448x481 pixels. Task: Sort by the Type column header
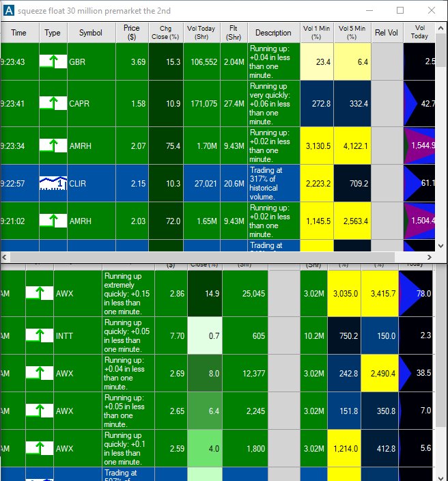tap(53, 33)
